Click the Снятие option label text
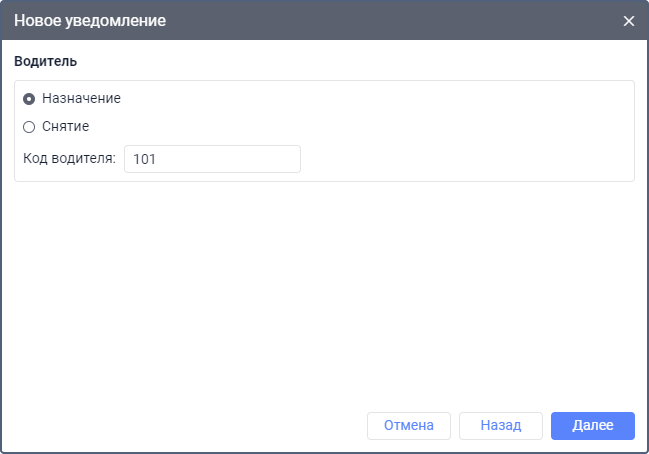This screenshot has width=649, height=454. coord(66,127)
